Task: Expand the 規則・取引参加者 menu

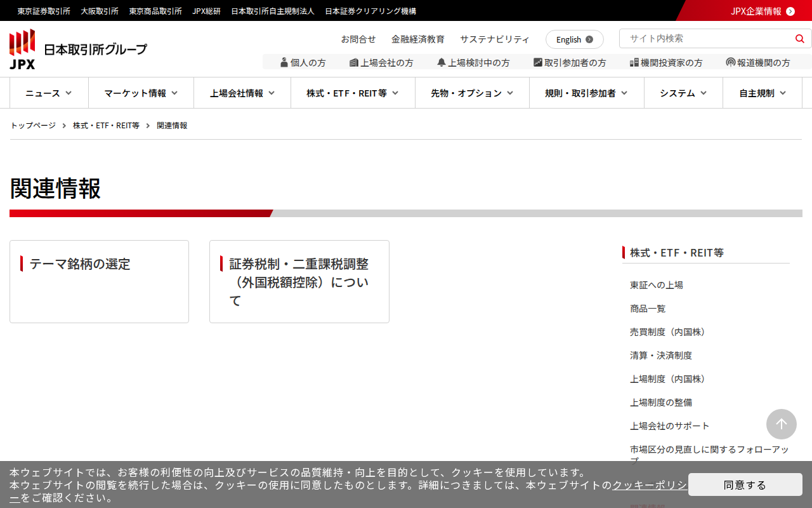Action: click(x=587, y=93)
